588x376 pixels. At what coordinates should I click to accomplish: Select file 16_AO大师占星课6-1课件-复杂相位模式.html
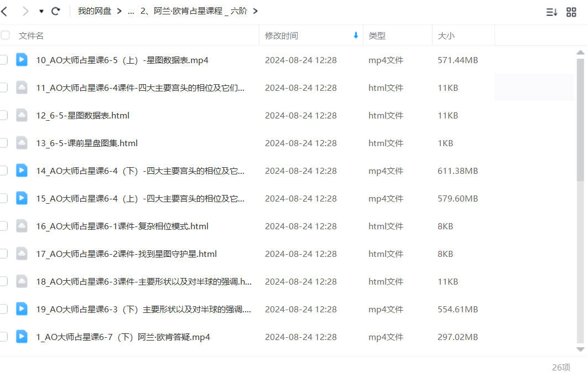[x=122, y=226]
